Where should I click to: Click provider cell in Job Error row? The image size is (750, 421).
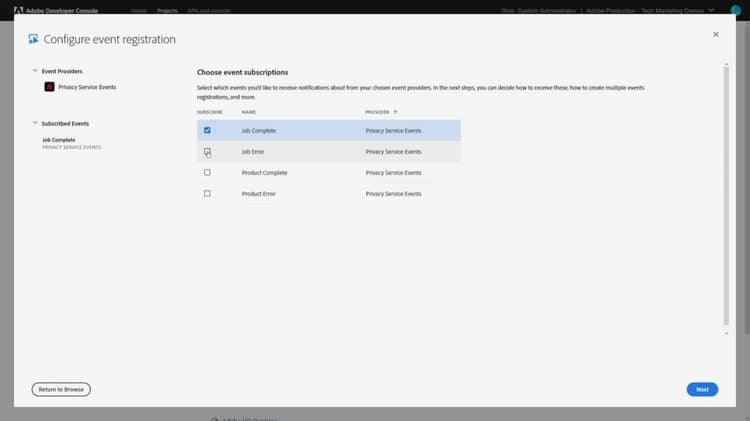pyautogui.click(x=394, y=152)
